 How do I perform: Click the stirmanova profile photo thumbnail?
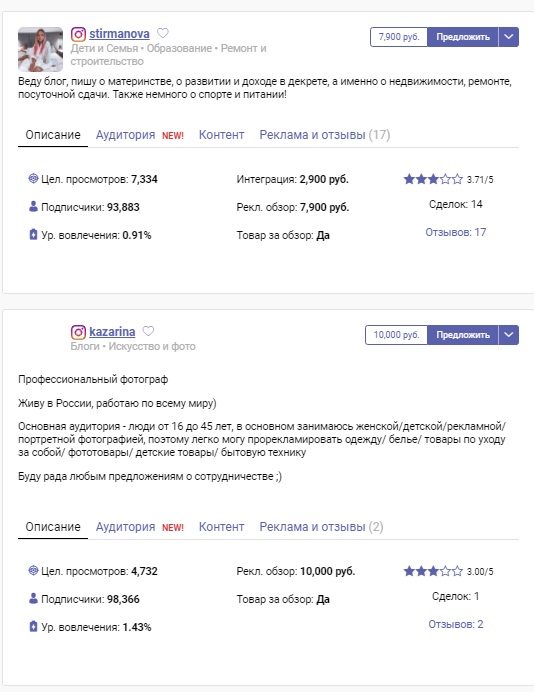tap(40, 49)
